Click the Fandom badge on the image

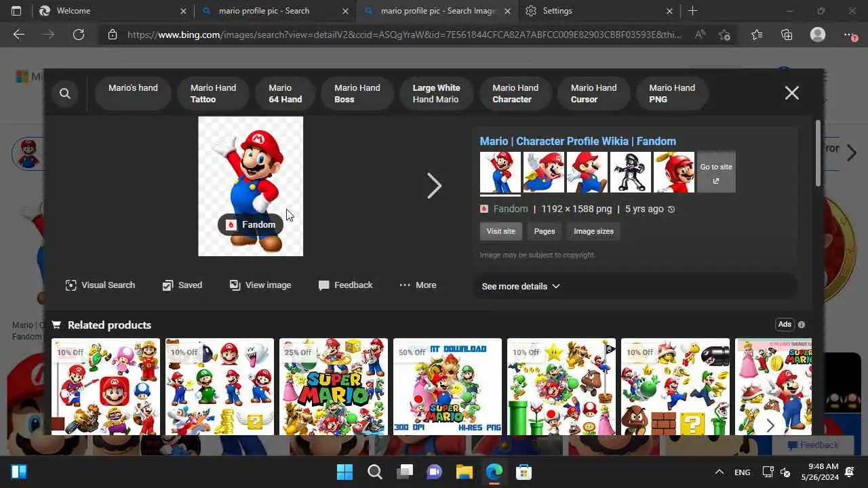(x=251, y=224)
